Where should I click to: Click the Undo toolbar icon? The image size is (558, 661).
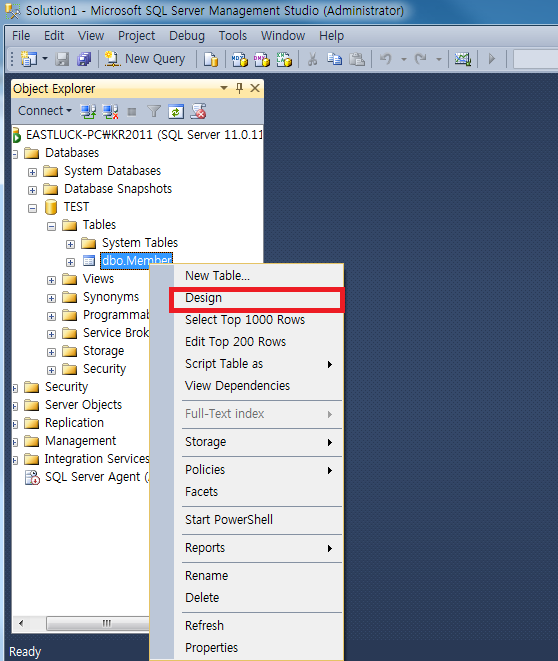tap(386, 59)
